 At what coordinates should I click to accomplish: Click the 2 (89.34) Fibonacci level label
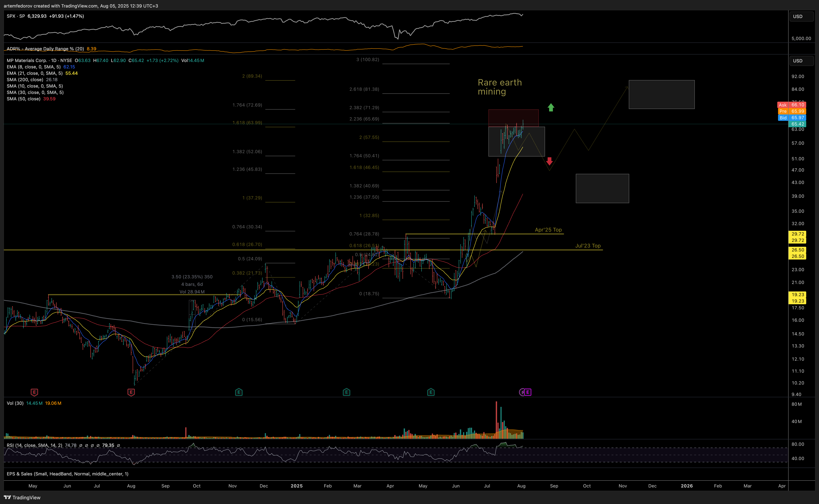tap(252, 76)
